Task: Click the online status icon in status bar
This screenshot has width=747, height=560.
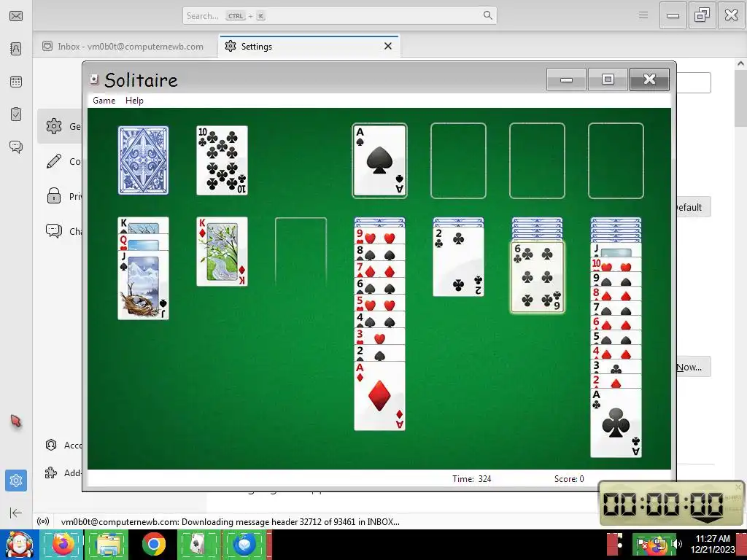Action: pyautogui.click(x=43, y=521)
